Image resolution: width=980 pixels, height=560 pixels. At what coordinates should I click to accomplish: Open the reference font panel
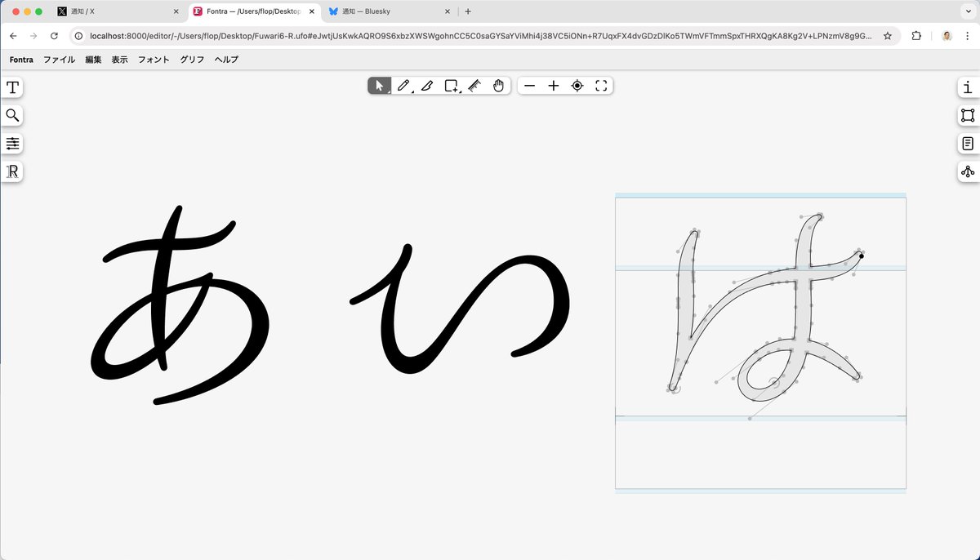tap(12, 171)
